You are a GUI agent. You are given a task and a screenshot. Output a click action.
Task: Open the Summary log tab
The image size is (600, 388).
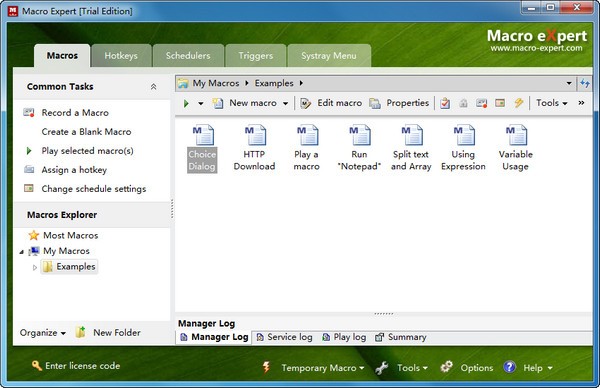pos(401,337)
